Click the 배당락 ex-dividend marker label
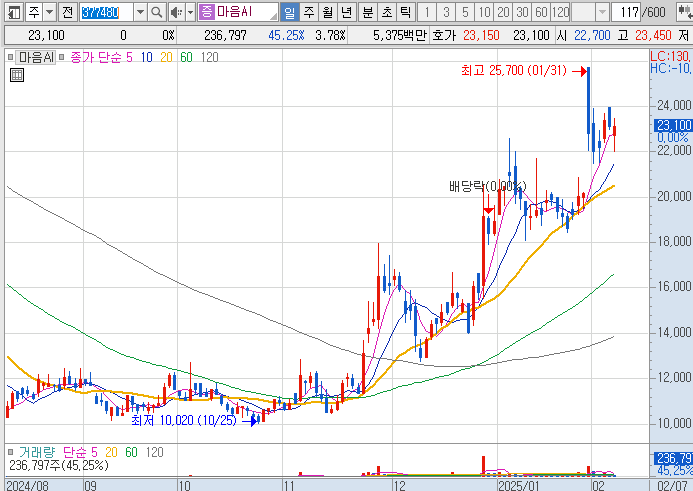The height and width of the screenshot is (491, 693). (x=487, y=187)
